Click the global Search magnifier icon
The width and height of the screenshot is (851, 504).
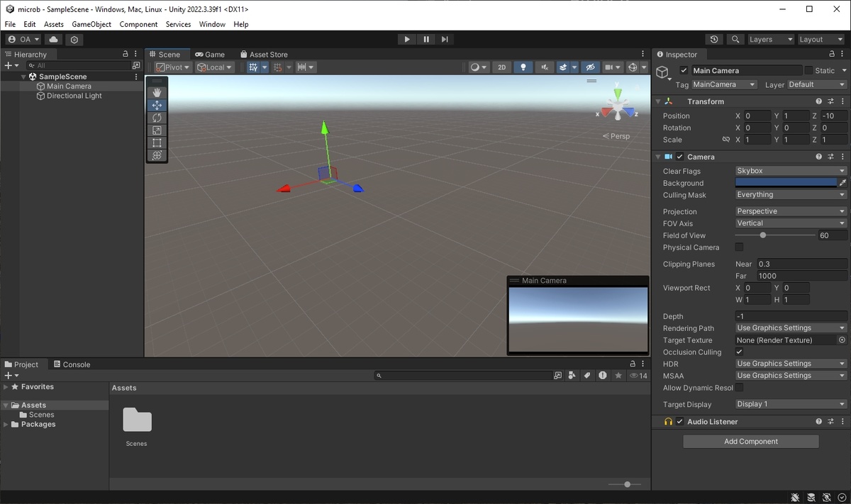pos(735,40)
